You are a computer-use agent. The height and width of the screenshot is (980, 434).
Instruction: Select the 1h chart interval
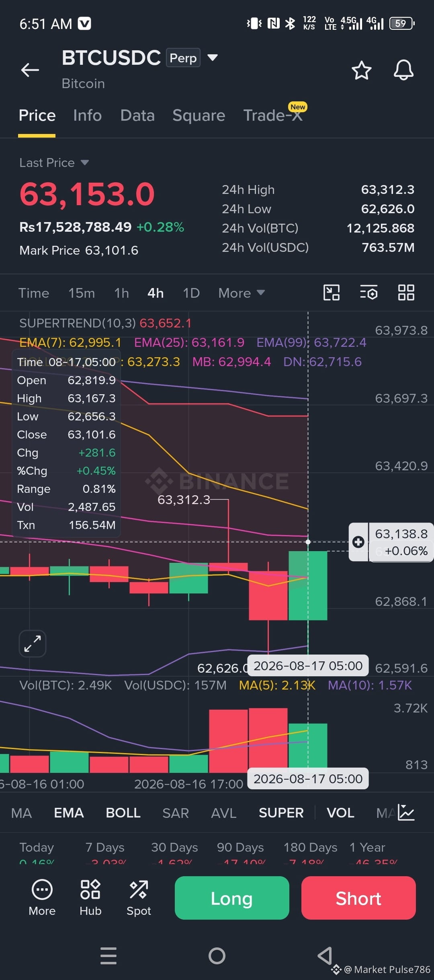point(121,293)
